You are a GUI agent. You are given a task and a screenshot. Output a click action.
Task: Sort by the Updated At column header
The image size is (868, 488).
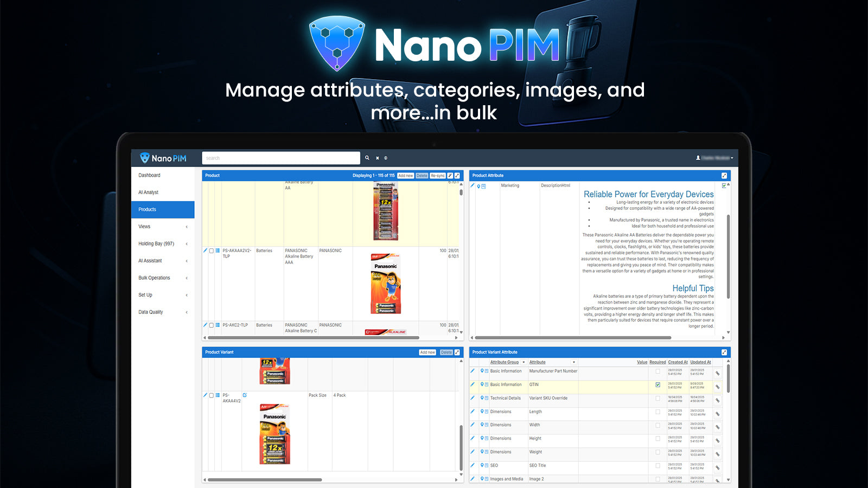[700, 362]
